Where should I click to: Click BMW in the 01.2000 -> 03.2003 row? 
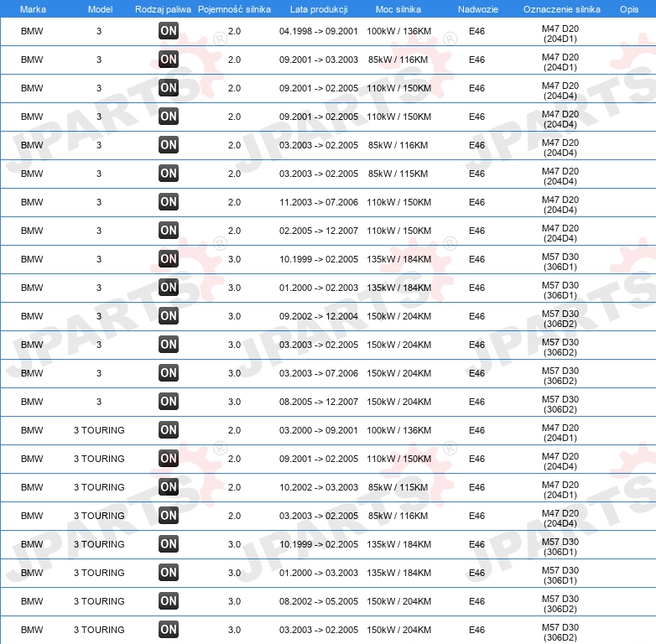coord(32,573)
